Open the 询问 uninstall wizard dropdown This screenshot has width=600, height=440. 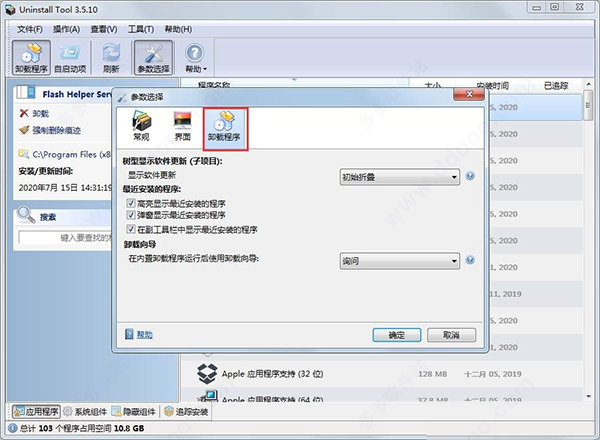[399, 261]
